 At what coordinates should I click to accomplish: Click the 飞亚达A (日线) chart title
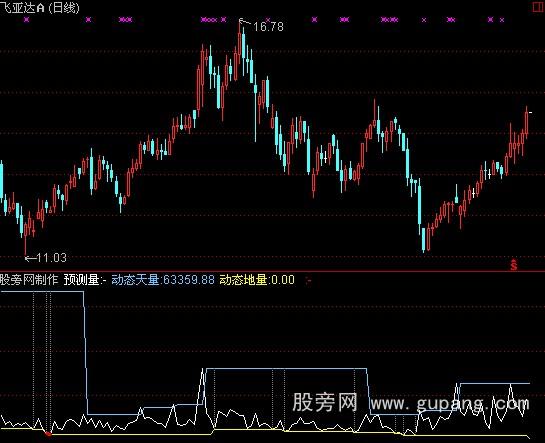point(40,8)
